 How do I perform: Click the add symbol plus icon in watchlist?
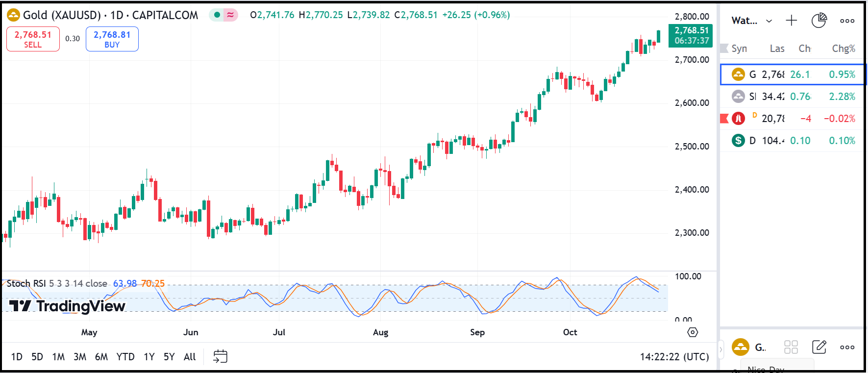point(791,21)
